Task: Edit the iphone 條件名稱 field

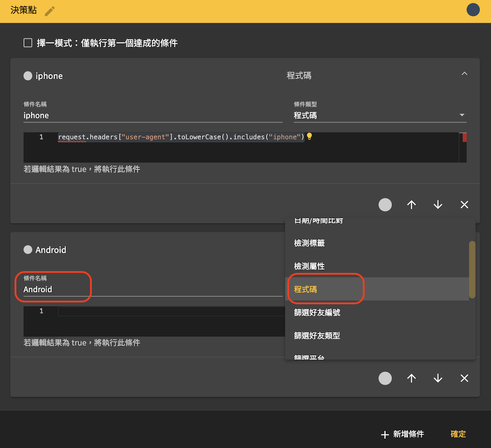Action: (x=153, y=115)
